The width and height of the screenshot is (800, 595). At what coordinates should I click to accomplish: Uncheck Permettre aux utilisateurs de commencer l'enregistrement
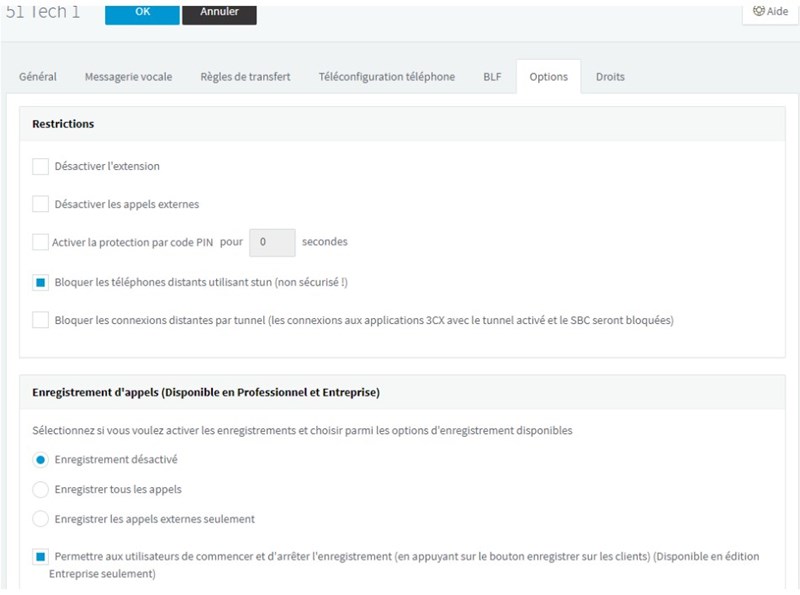pos(41,556)
